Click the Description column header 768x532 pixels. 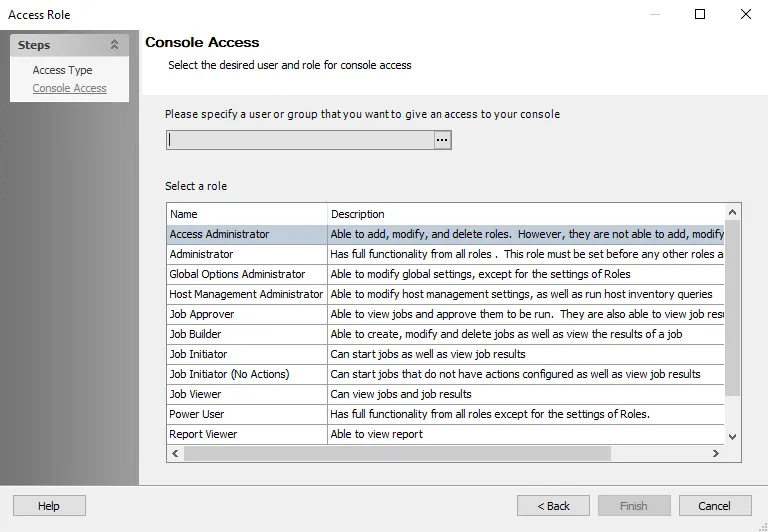click(x=526, y=214)
